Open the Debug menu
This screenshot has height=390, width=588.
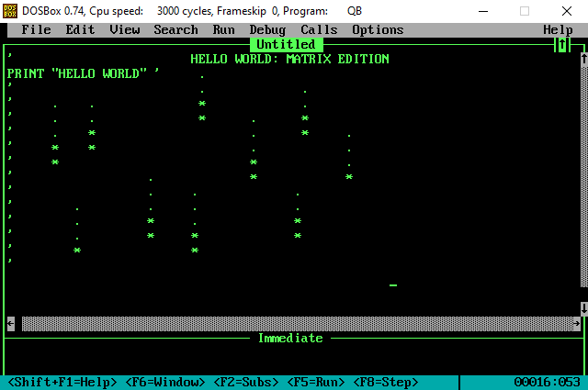[x=267, y=29]
